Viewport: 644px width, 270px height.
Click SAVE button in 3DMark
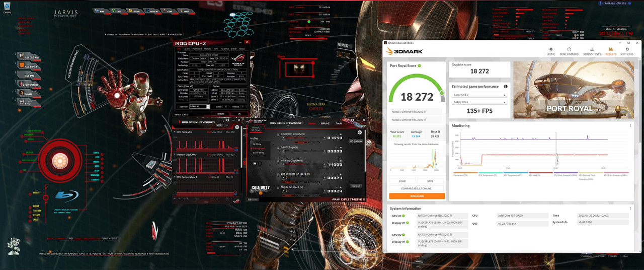(x=431, y=181)
